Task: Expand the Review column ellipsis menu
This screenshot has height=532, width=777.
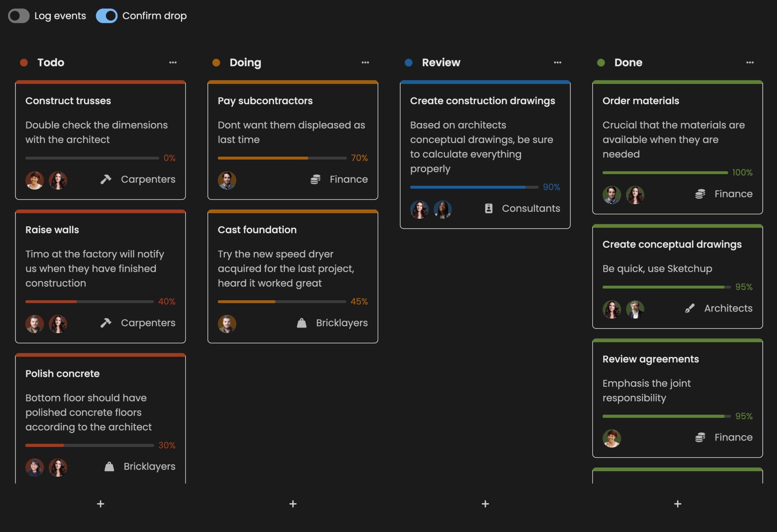Action: (x=558, y=63)
